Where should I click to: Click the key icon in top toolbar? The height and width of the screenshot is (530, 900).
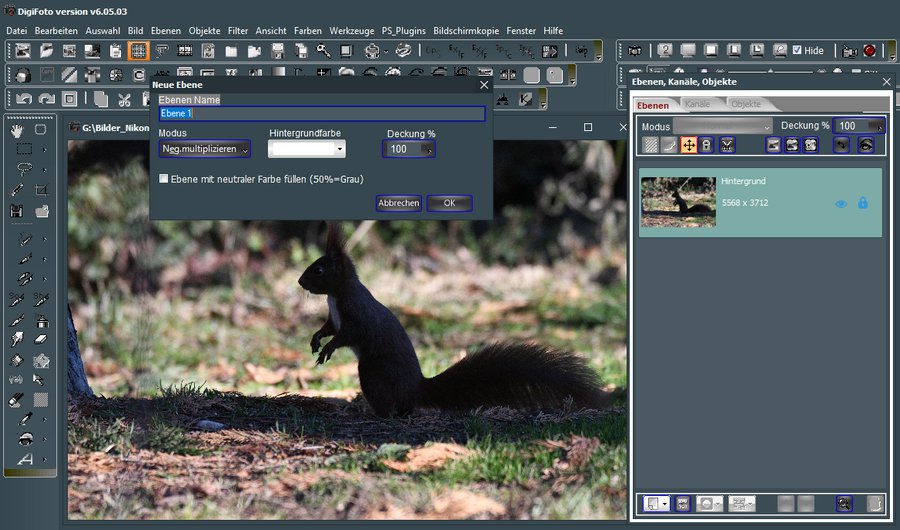(x=323, y=50)
